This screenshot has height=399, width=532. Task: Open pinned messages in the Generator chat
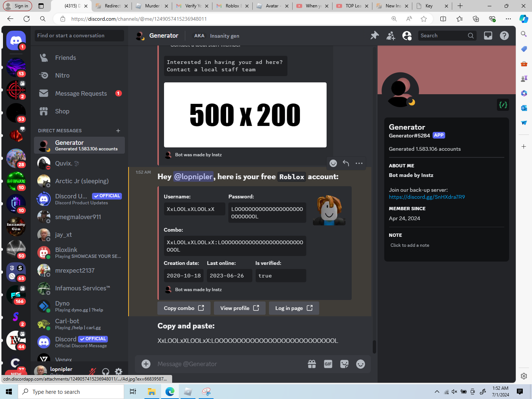[x=375, y=35]
